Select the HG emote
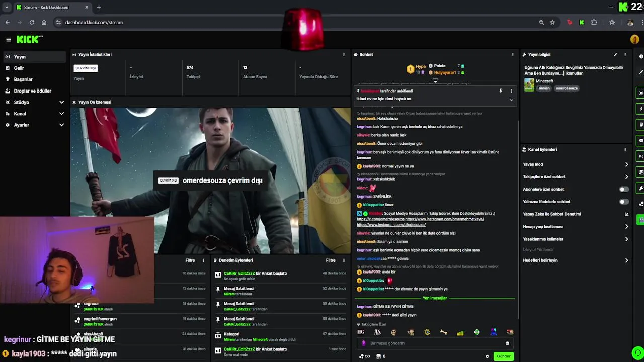 [x=361, y=332]
